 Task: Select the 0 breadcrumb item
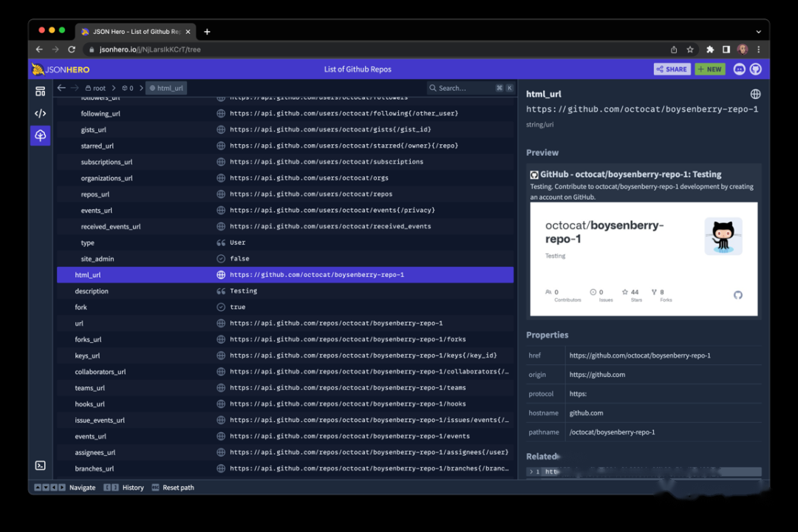128,88
